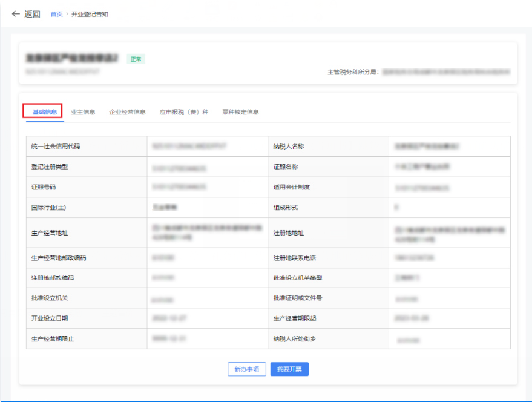Open the 应申报税（费）种 tab
This screenshot has width=532, height=402.
183,112
